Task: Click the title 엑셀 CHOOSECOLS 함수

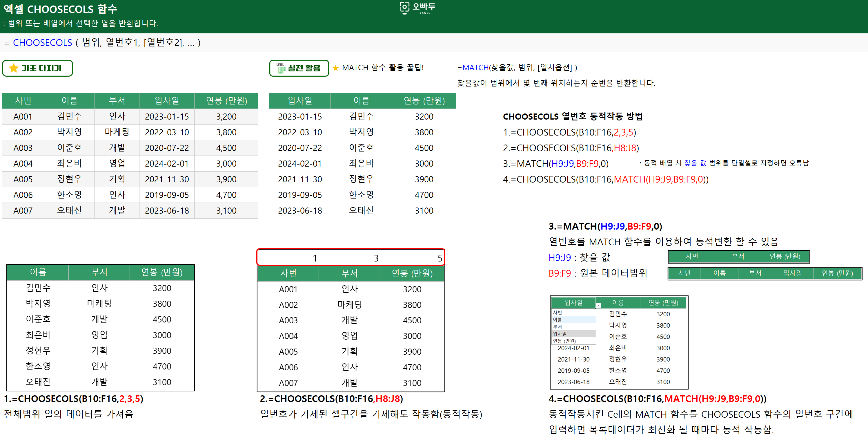Action: [x=60, y=9]
